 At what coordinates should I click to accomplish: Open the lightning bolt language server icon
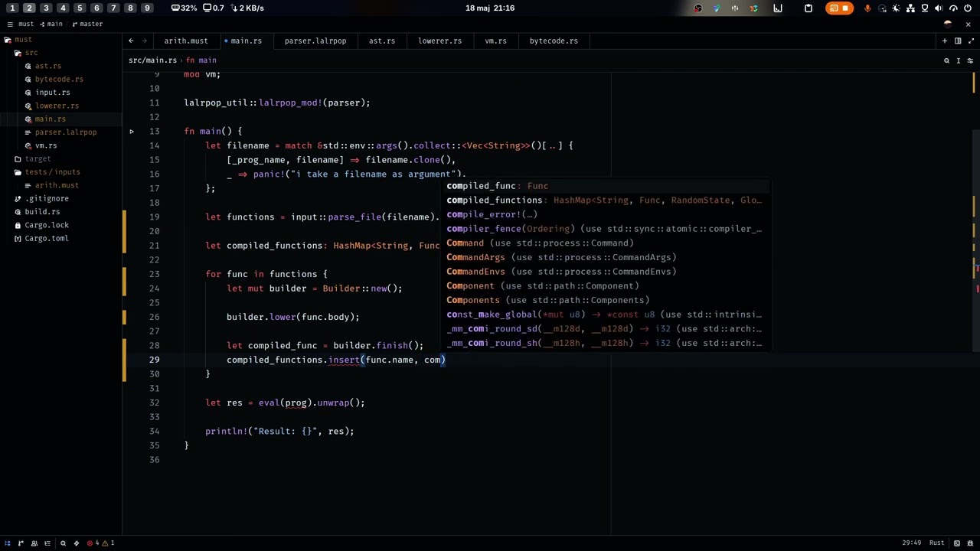tap(76, 543)
